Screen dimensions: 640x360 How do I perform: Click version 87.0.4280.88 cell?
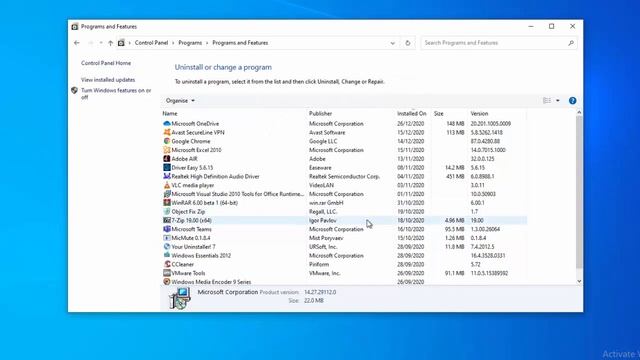485,141
